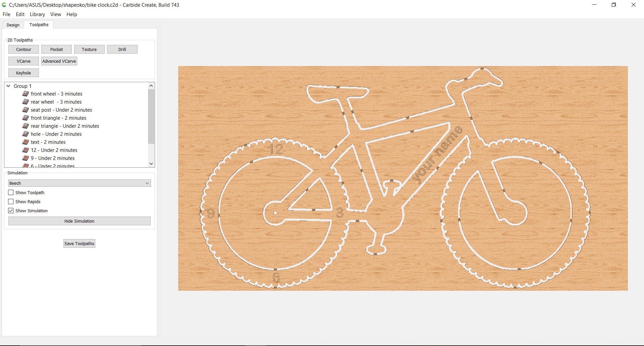This screenshot has width=644, height=346.
Task: Enable Show Rapids
Action: pos(11,201)
